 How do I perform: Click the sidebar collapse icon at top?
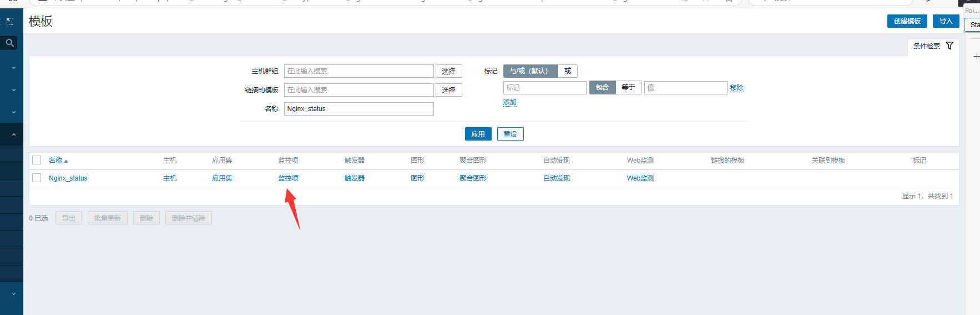[x=9, y=22]
